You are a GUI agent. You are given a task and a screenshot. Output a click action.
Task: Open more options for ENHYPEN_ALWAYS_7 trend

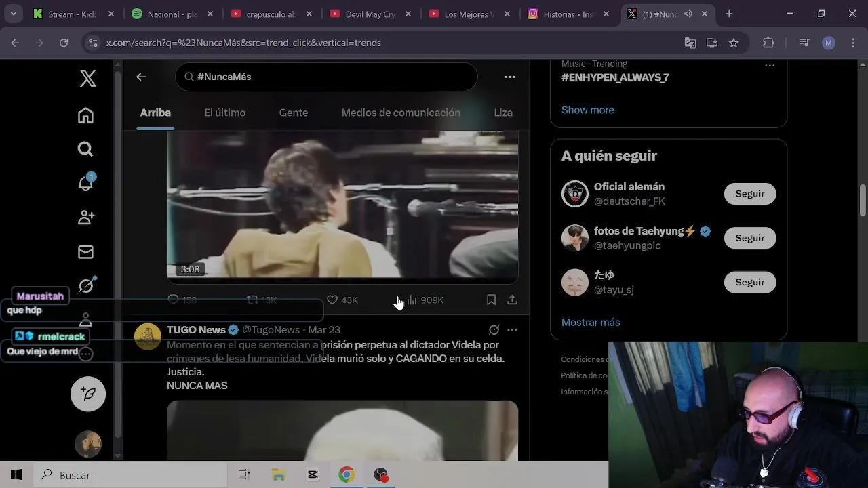(770, 66)
